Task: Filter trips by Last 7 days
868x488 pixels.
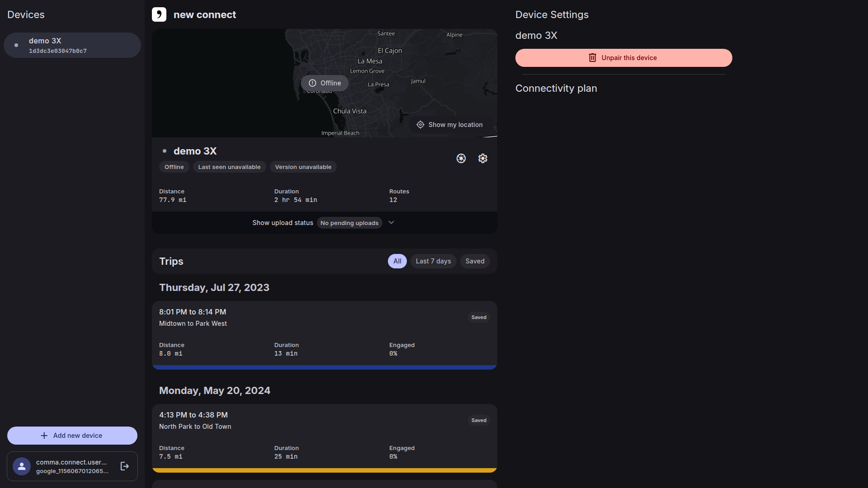Action: [433, 261]
